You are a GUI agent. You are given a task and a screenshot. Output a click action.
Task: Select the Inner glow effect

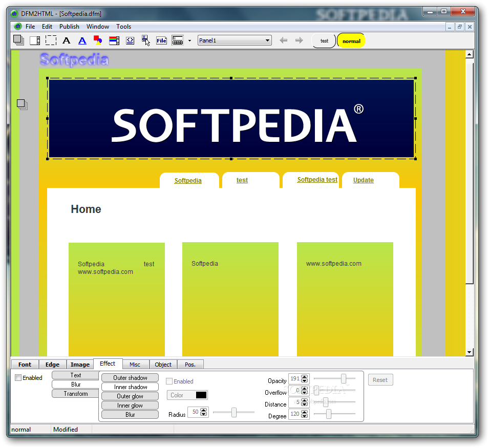pyautogui.click(x=130, y=406)
